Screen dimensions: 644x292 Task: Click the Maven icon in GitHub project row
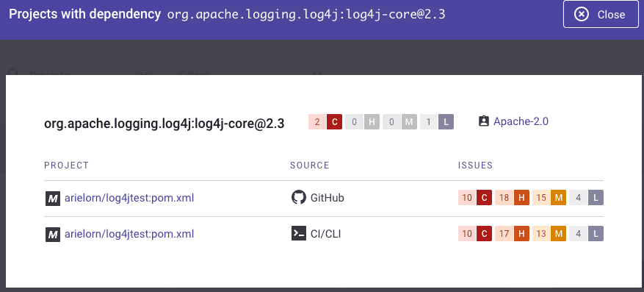(x=53, y=199)
